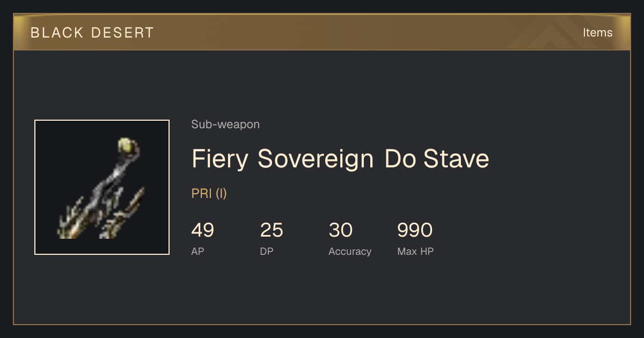Click the Max HP stat label
644x338 pixels.
[x=415, y=251]
